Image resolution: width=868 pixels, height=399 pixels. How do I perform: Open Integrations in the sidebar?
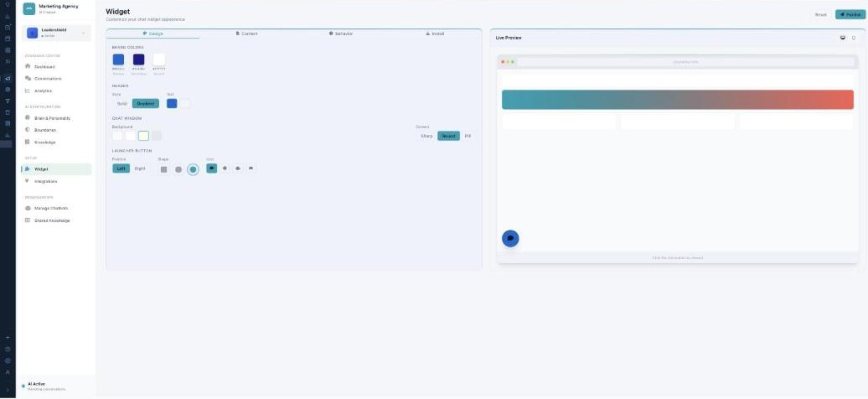[56, 181]
